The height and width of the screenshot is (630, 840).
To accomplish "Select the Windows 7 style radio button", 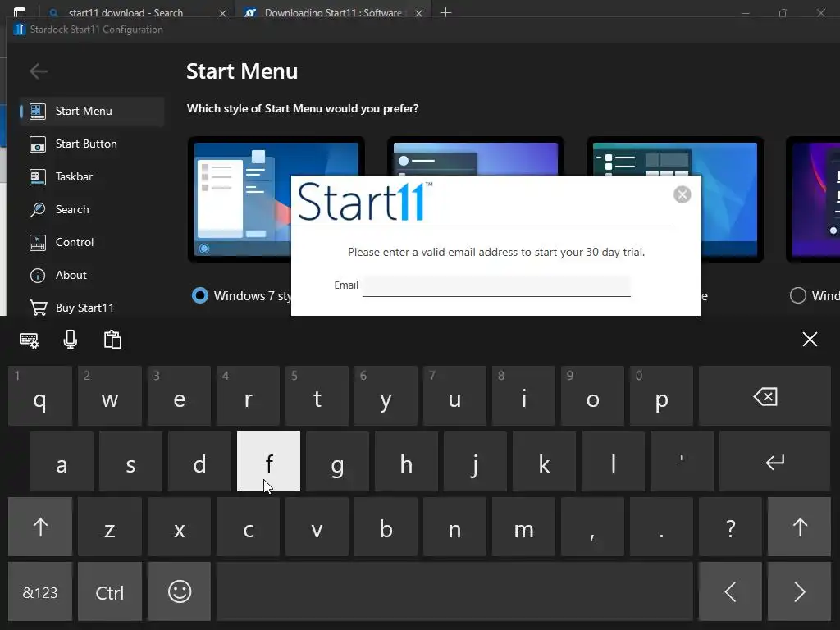I will [200, 295].
